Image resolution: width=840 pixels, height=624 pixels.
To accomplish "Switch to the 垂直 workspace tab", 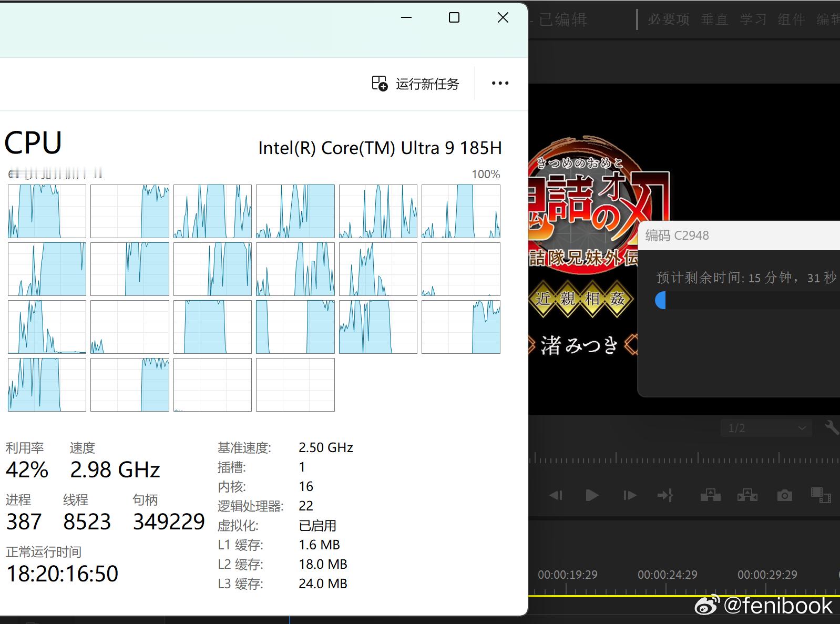I will pyautogui.click(x=714, y=19).
